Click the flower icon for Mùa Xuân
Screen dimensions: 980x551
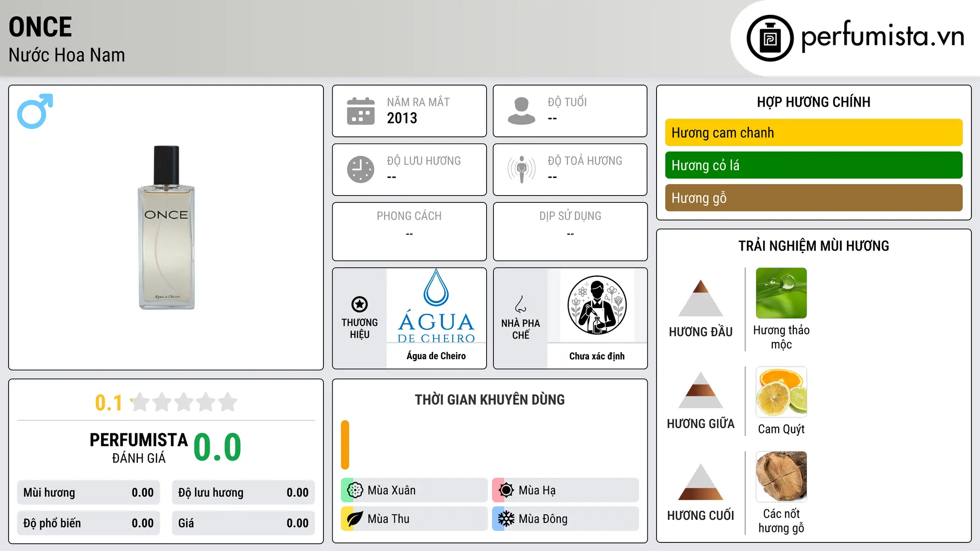(x=355, y=490)
